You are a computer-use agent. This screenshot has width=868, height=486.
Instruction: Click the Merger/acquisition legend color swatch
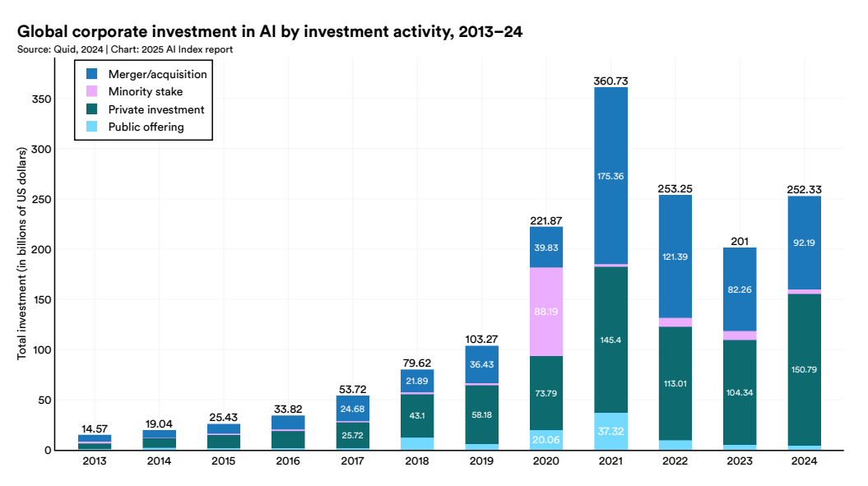(x=92, y=74)
